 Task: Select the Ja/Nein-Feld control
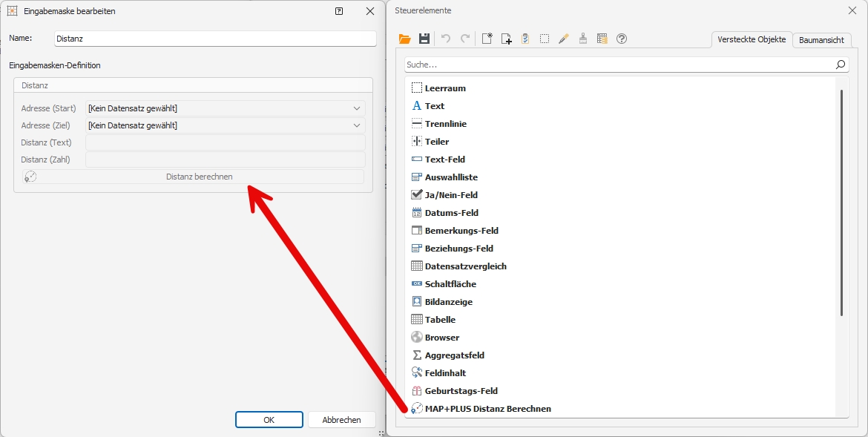point(451,195)
